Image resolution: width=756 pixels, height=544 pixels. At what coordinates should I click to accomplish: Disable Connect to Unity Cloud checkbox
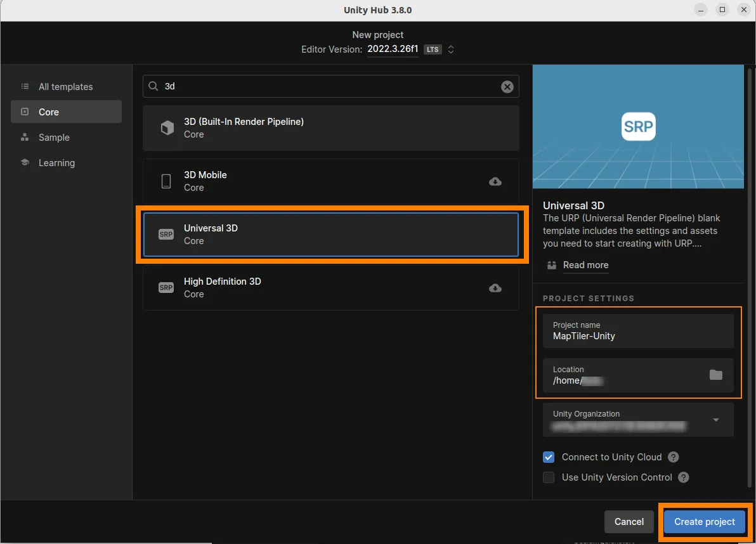(x=549, y=457)
